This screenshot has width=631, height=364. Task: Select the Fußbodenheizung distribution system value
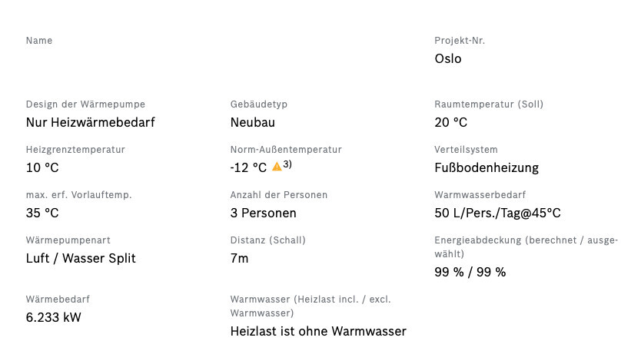(487, 167)
